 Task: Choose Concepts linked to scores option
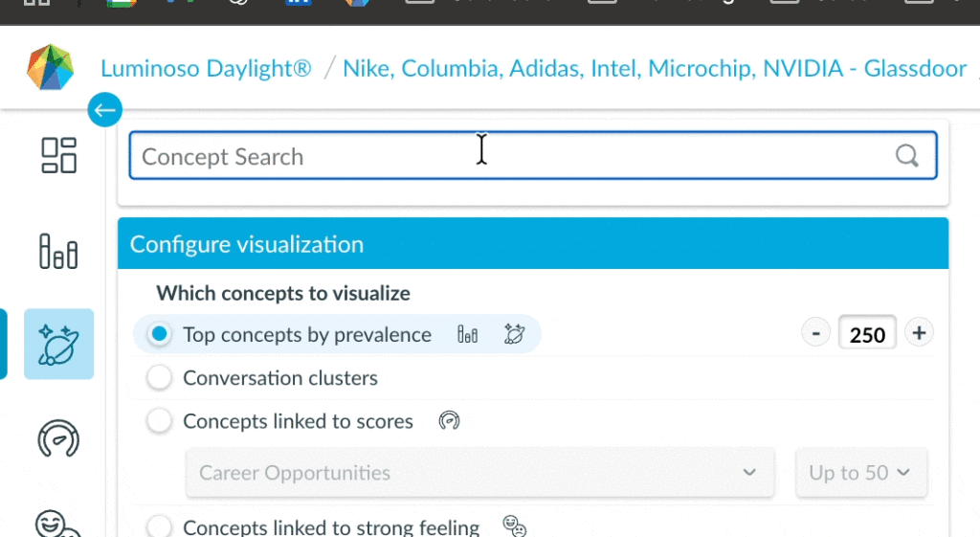click(160, 421)
